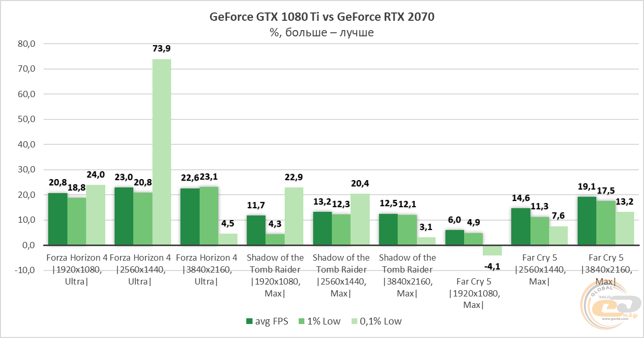Click the "11,3" data label
This screenshot has height=338, width=644.
(540, 207)
